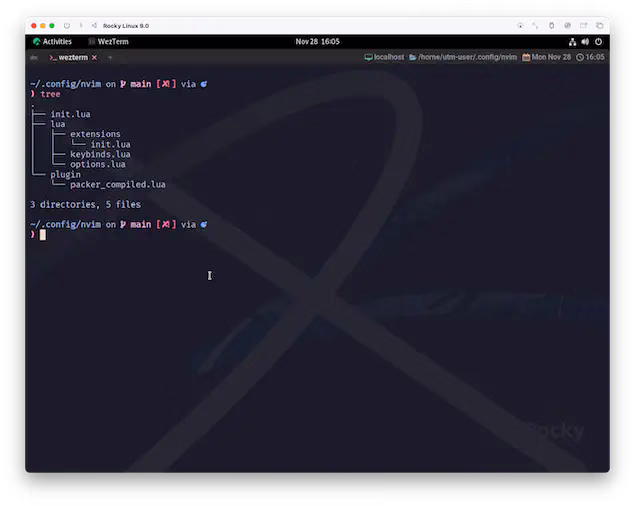Click the UTM shared folder icon
The image size is (635, 506).
pos(584,26)
